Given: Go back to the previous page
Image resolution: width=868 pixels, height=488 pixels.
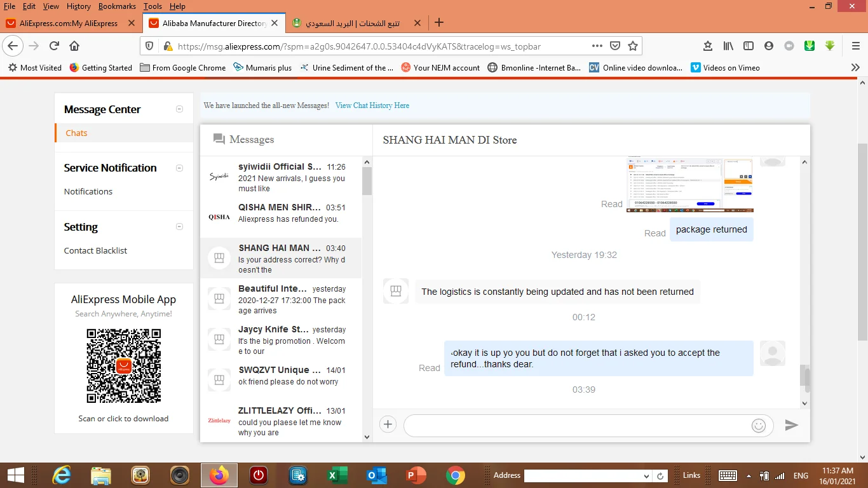Looking at the screenshot, I should 13,46.
